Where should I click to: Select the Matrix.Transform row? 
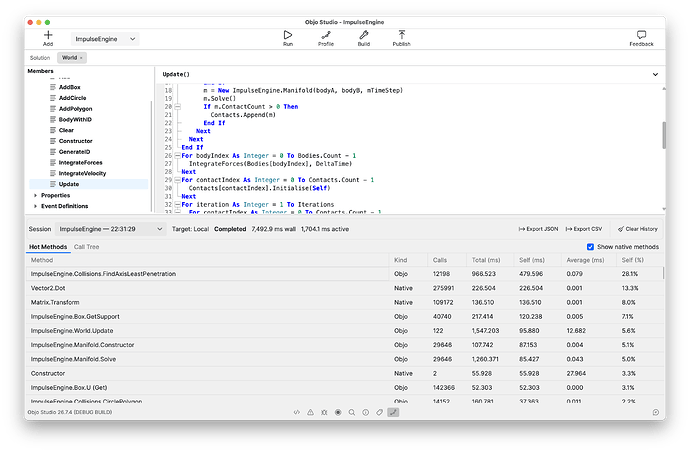pyautogui.click(x=344, y=302)
